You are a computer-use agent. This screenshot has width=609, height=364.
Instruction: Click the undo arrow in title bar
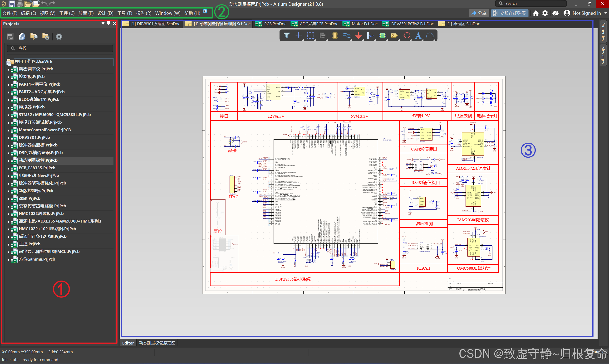click(44, 3)
